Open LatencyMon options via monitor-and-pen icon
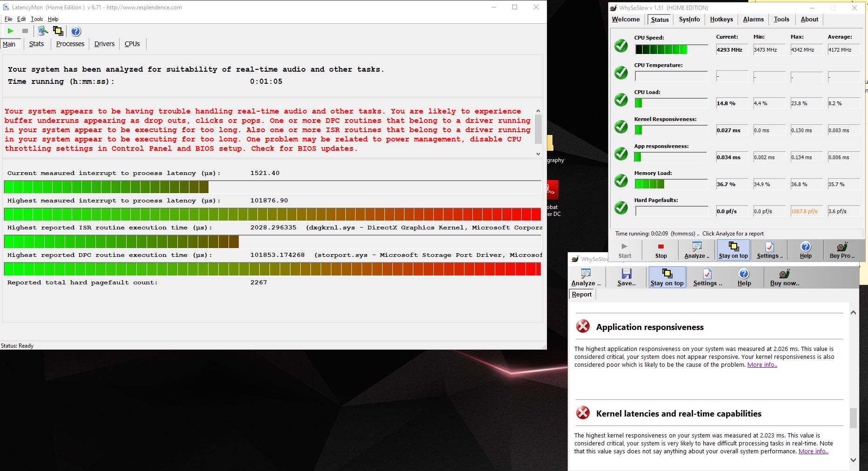The image size is (868, 471). (43, 31)
